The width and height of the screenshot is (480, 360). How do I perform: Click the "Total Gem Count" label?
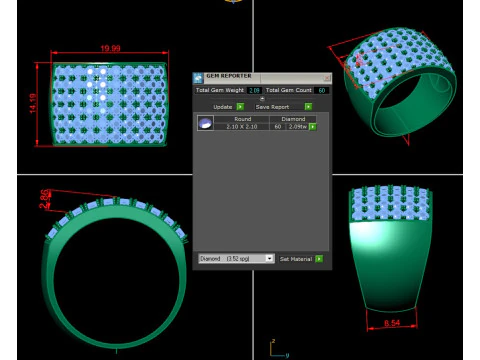coord(289,90)
